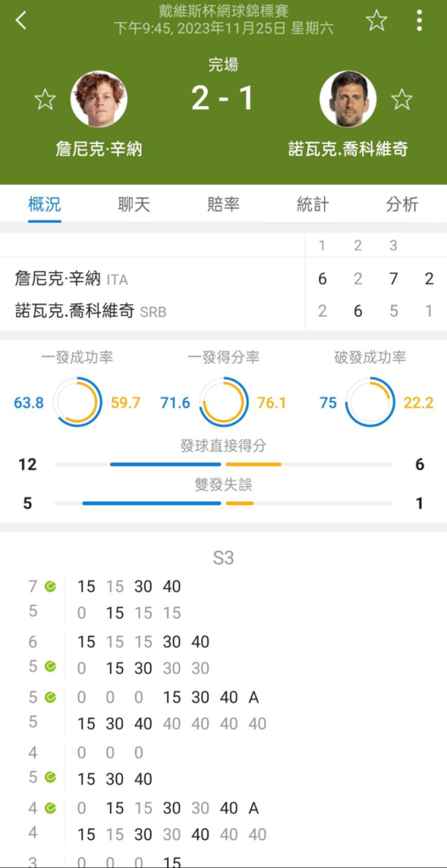Toggle favorite star beside 詹尼克·辛納
The height and width of the screenshot is (868, 447).
(x=45, y=100)
